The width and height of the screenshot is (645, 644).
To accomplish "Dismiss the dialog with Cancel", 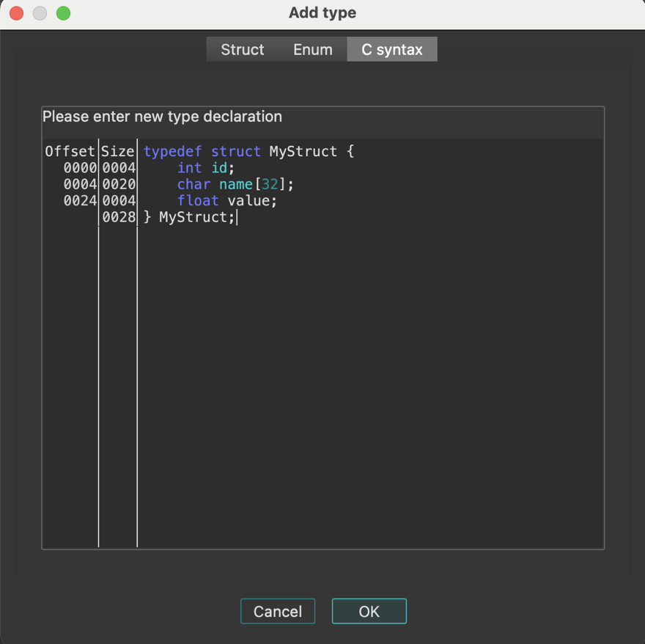I will pyautogui.click(x=277, y=611).
